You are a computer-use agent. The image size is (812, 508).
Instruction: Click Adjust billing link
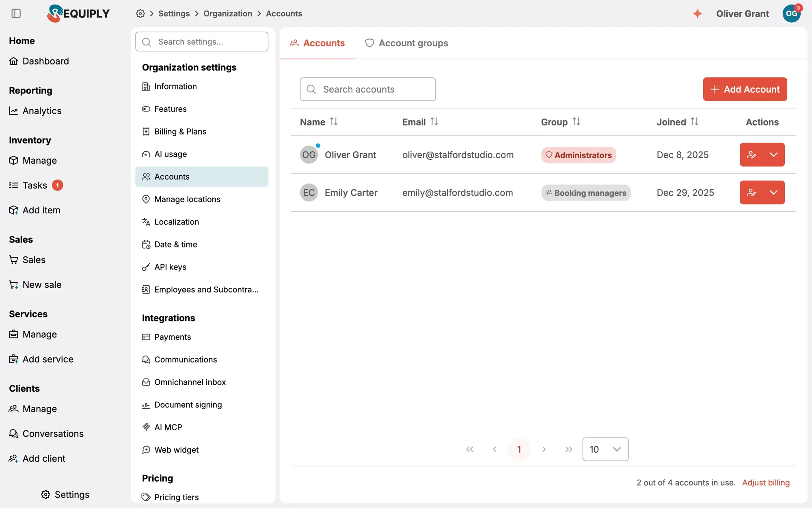tap(766, 482)
